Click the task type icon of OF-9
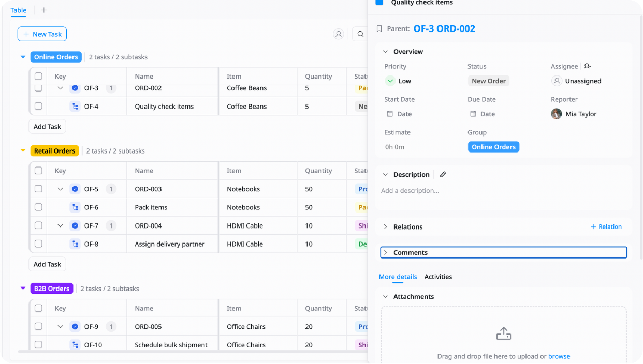The height and width of the screenshot is (364, 643). tap(75, 327)
